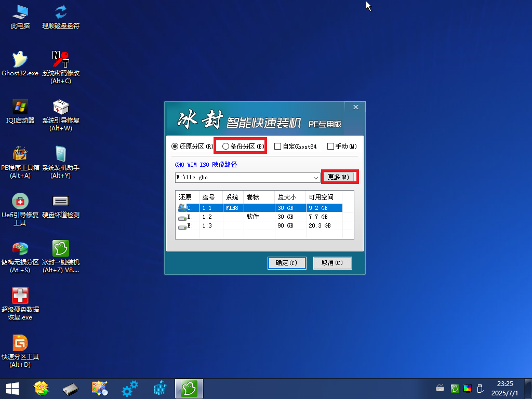Click the 总大小 column header
532x399 pixels.
290,197
